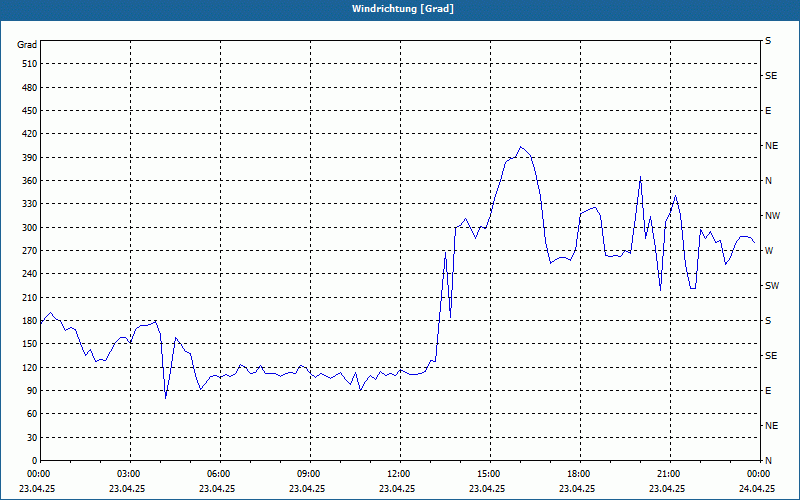
Task: Select the 330 y-axis value
Action: point(30,204)
